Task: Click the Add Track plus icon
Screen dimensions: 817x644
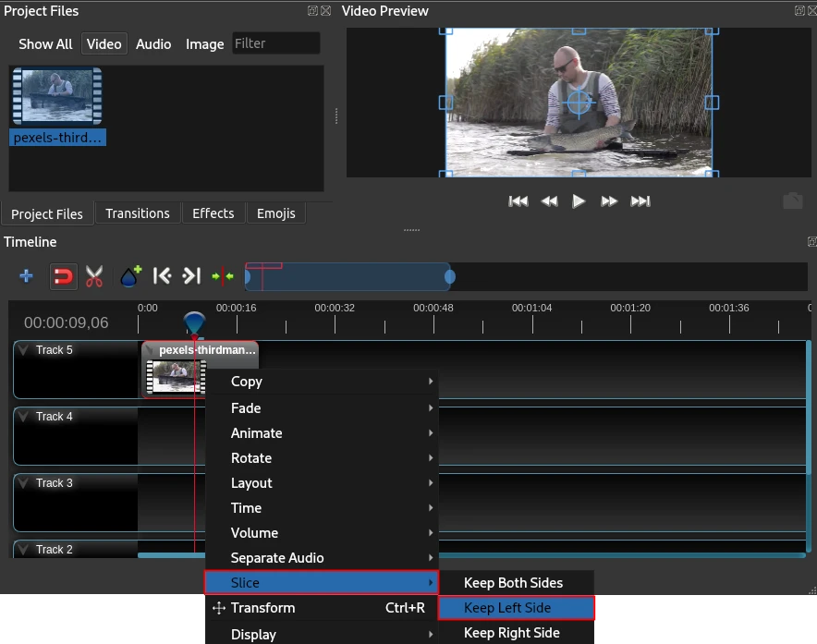Action: [x=27, y=276]
